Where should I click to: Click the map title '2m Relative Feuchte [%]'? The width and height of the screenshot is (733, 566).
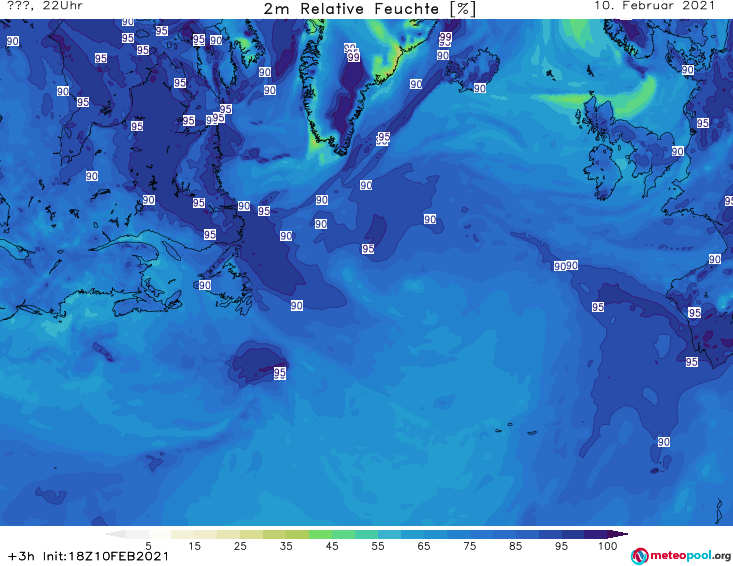coord(369,9)
